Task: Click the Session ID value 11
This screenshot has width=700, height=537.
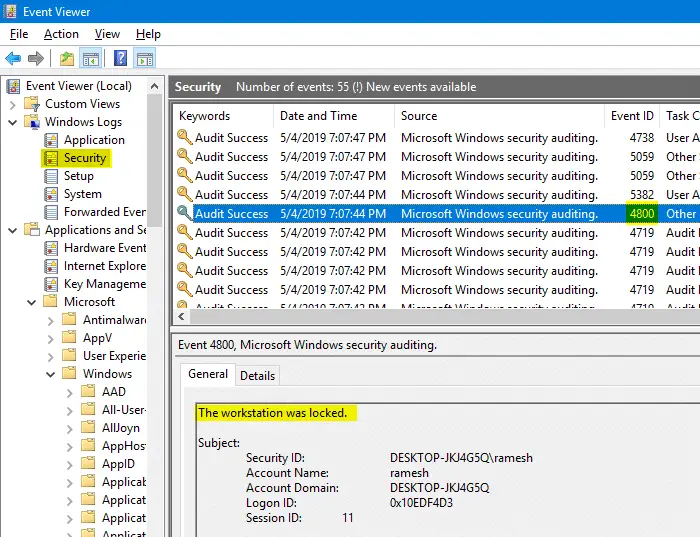Action: click(348, 518)
